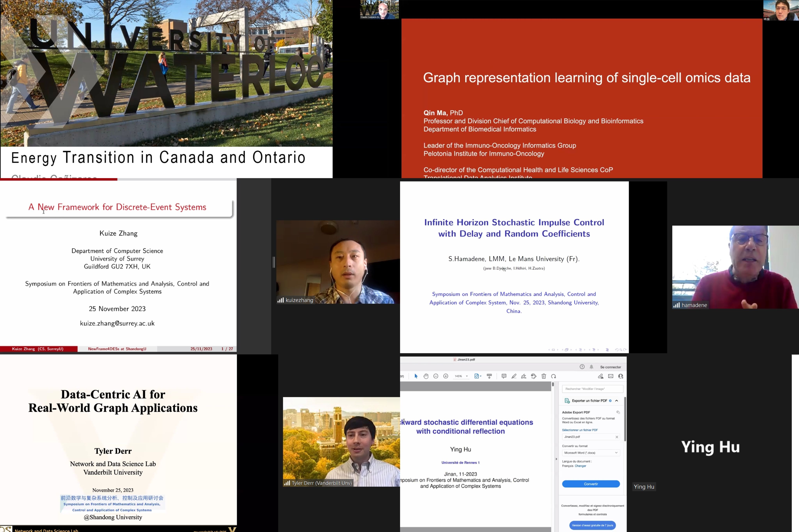Click the trash delete icon
Screen dimensions: 799x532
(x=544, y=376)
